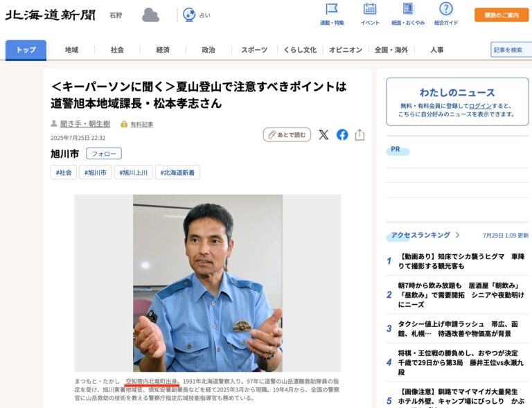
Task: Select the トップ tab
Action: 26,50
